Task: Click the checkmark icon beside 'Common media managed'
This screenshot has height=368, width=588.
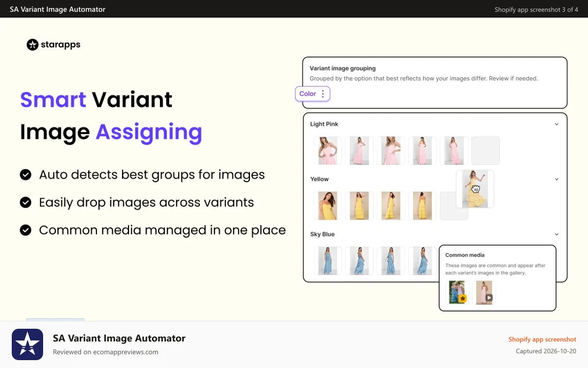Action: pyautogui.click(x=25, y=230)
